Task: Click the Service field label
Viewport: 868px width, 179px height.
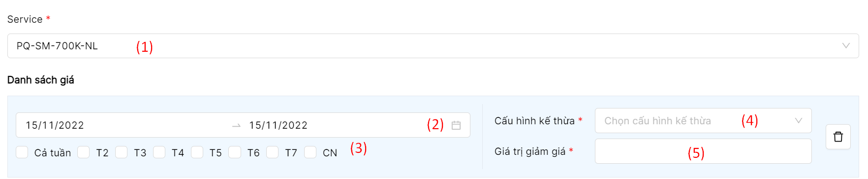Action: point(25,19)
